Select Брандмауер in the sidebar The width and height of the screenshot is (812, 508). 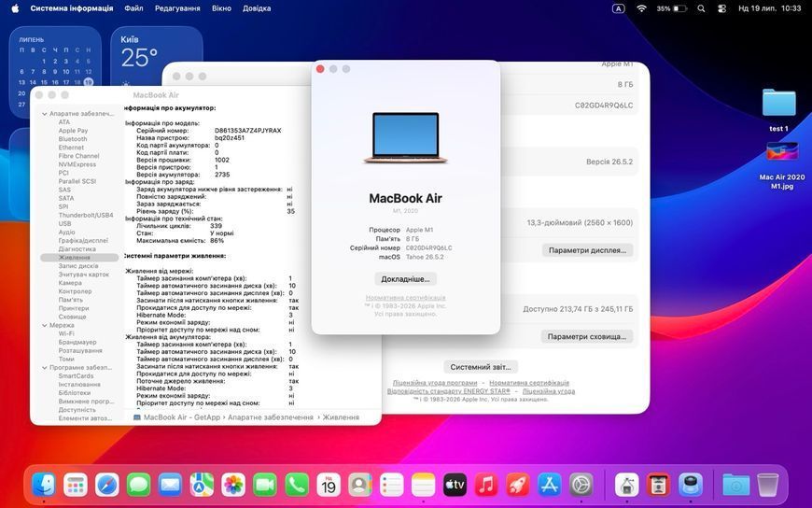click(77, 342)
